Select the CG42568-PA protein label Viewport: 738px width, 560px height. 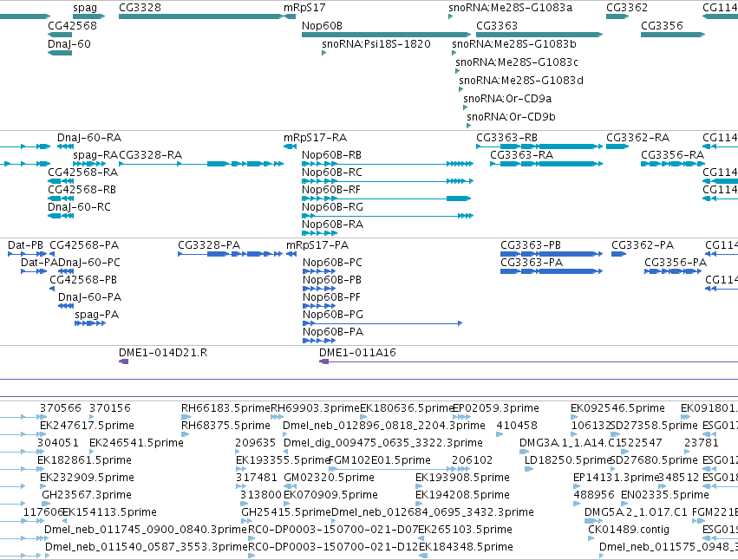click(84, 245)
